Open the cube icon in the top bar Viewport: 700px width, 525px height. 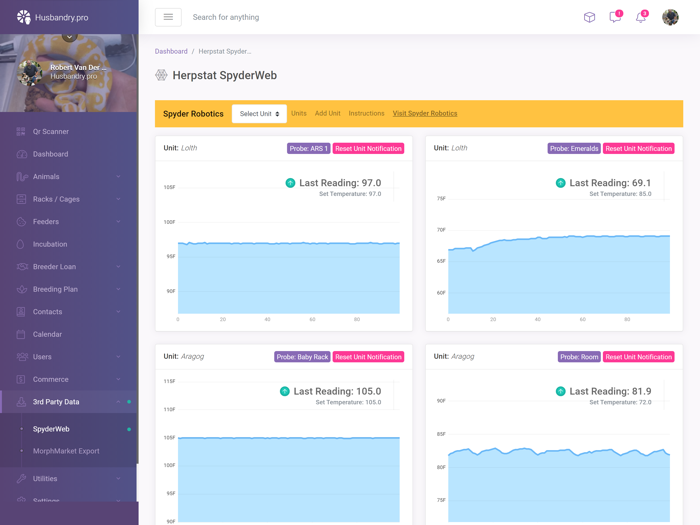coord(589,17)
